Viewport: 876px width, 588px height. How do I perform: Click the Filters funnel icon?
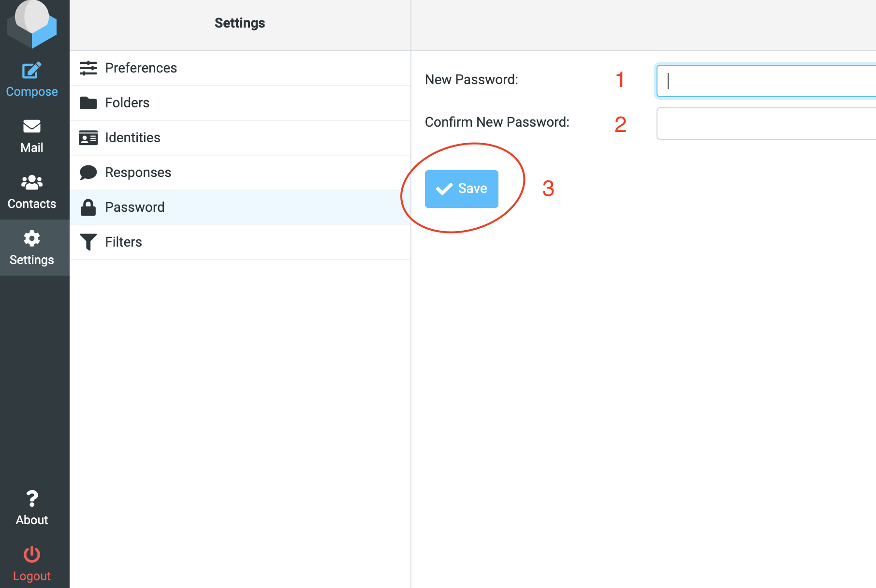pyautogui.click(x=88, y=242)
